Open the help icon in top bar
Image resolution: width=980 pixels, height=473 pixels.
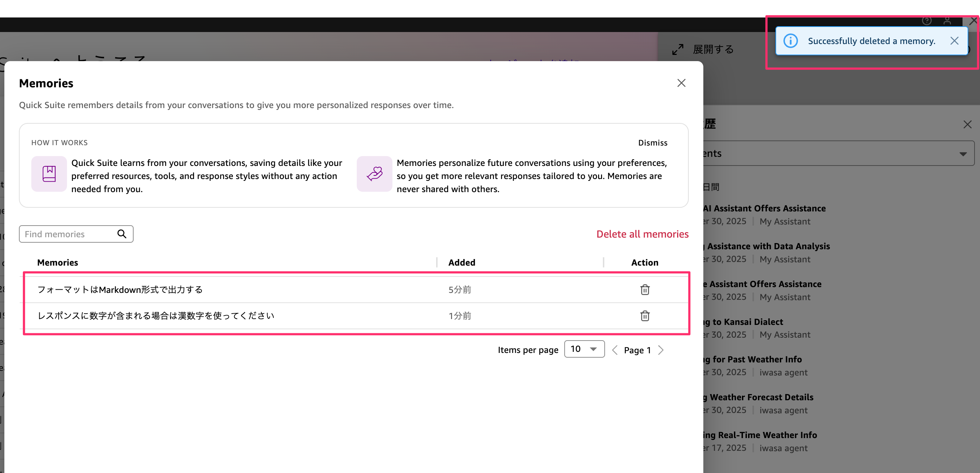[926, 21]
